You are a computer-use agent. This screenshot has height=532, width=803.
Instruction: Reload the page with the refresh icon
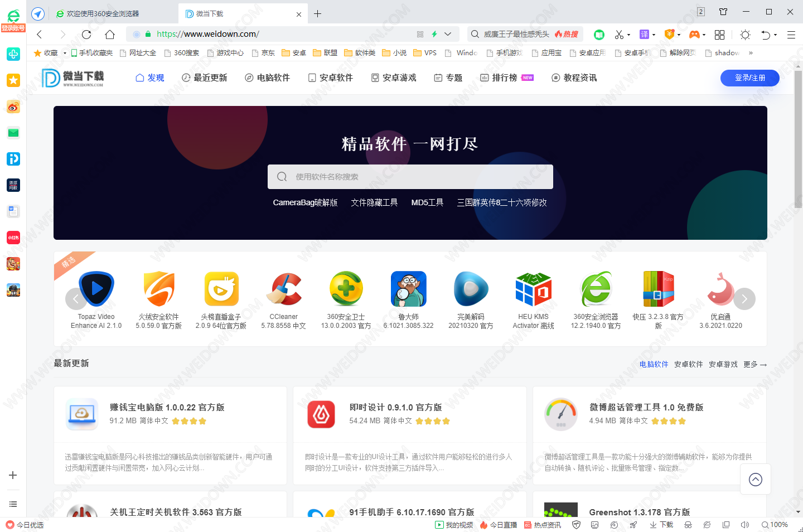coord(86,35)
